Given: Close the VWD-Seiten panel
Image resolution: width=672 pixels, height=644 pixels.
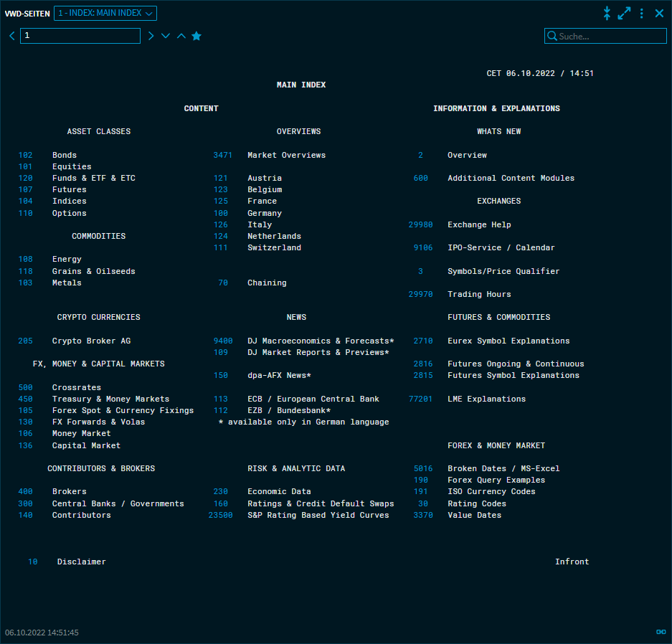Looking at the screenshot, I should pos(659,13).
